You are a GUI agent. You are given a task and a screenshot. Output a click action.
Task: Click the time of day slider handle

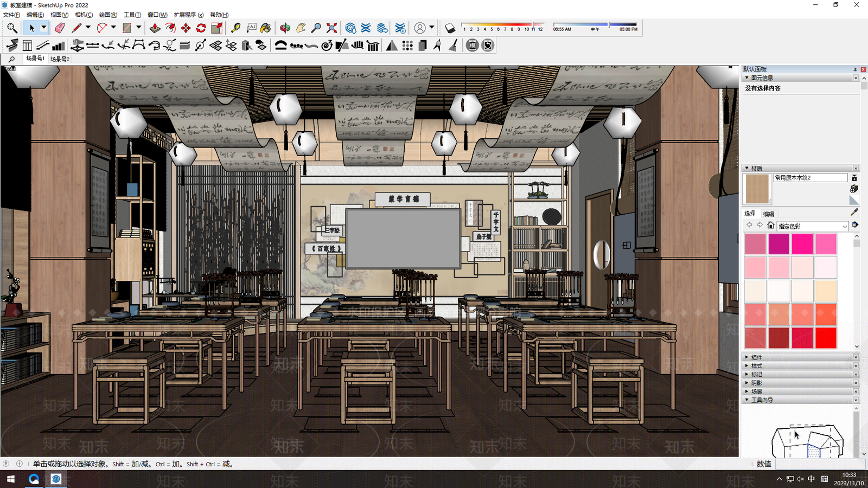[x=609, y=25]
